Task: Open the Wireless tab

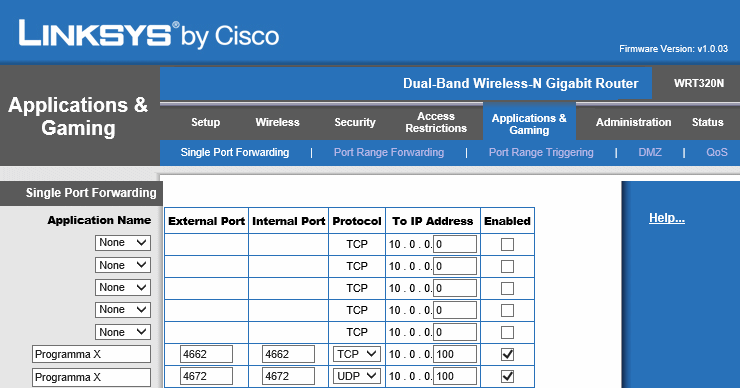Action: (x=278, y=122)
